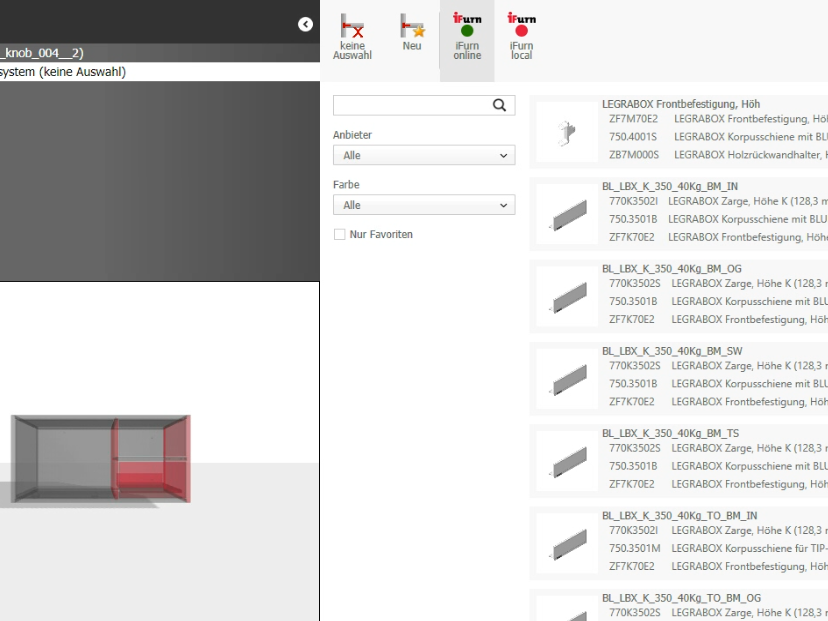Select article ZF7K70E2 under BM_TS
The height and width of the screenshot is (621, 828).
tap(632, 484)
